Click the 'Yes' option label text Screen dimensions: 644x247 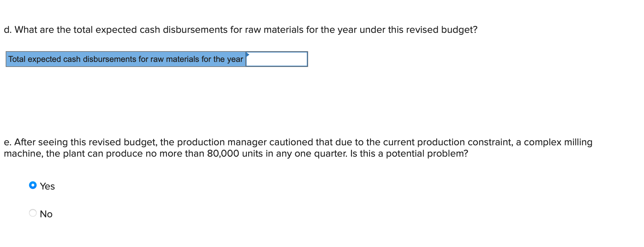pos(47,186)
